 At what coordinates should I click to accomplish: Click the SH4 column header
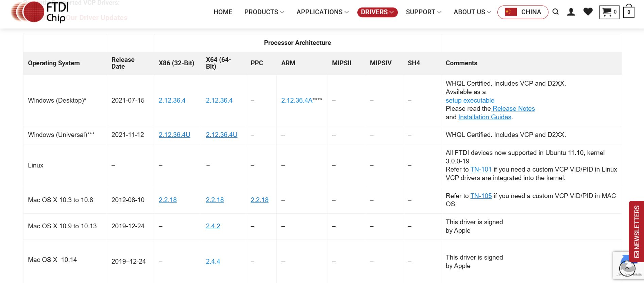[x=414, y=63]
